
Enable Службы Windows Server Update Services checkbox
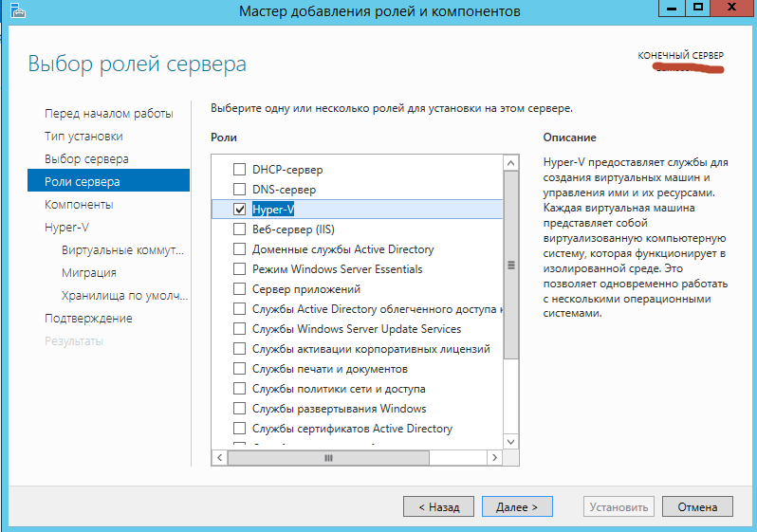coord(239,329)
